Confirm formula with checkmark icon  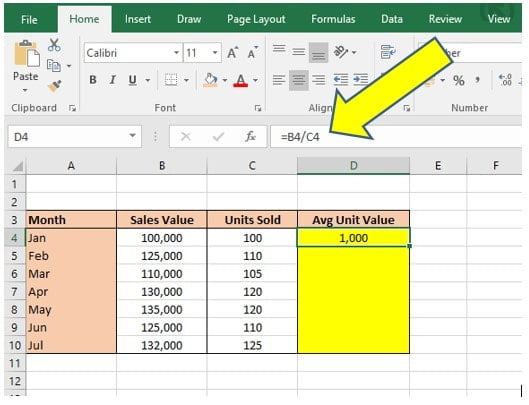(x=219, y=137)
